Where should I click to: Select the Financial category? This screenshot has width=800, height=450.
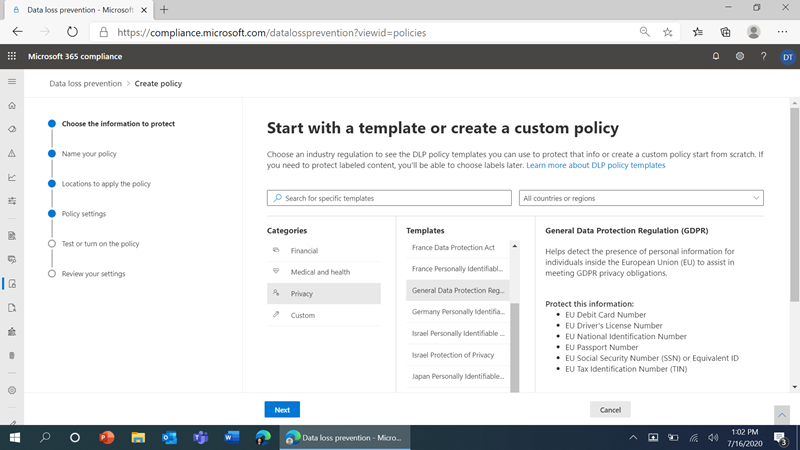click(323, 251)
